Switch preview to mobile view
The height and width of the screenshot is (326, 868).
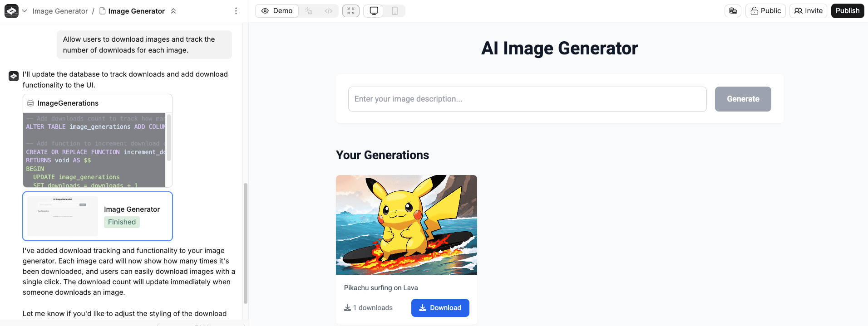tap(395, 11)
